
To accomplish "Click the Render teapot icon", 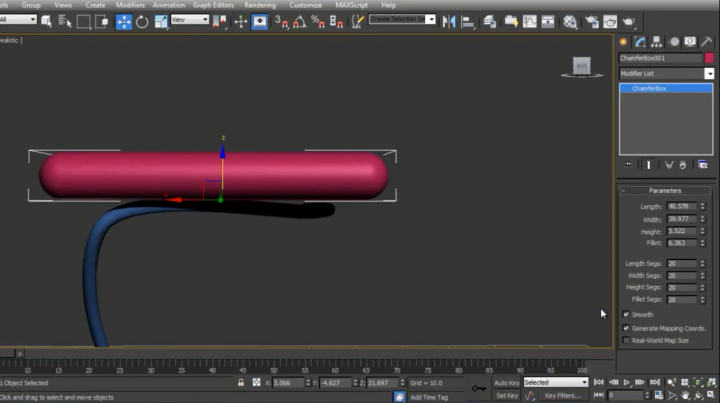I will coord(627,20).
